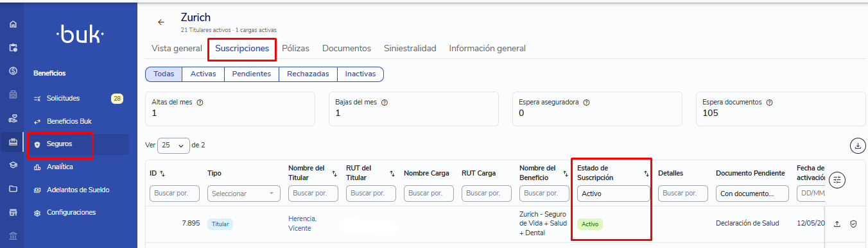Open the Documentos tab
This screenshot has width=868, height=248.
click(347, 49)
